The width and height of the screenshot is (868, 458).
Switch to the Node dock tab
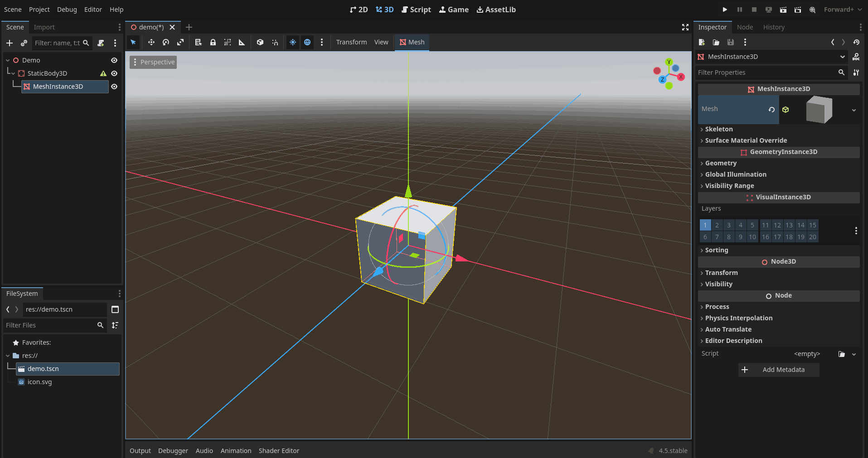click(745, 27)
